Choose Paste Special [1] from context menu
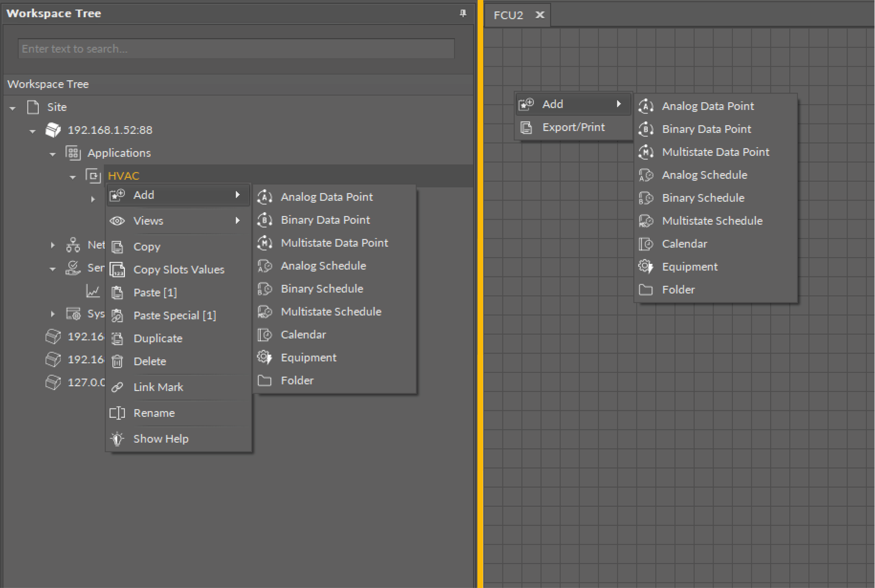Image resolution: width=875 pixels, height=588 pixels. point(175,315)
